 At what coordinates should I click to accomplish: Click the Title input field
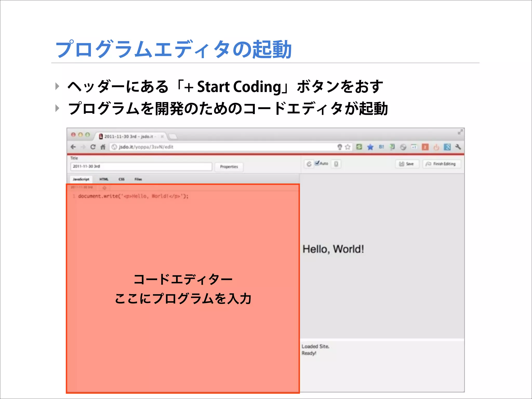coord(141,167)
